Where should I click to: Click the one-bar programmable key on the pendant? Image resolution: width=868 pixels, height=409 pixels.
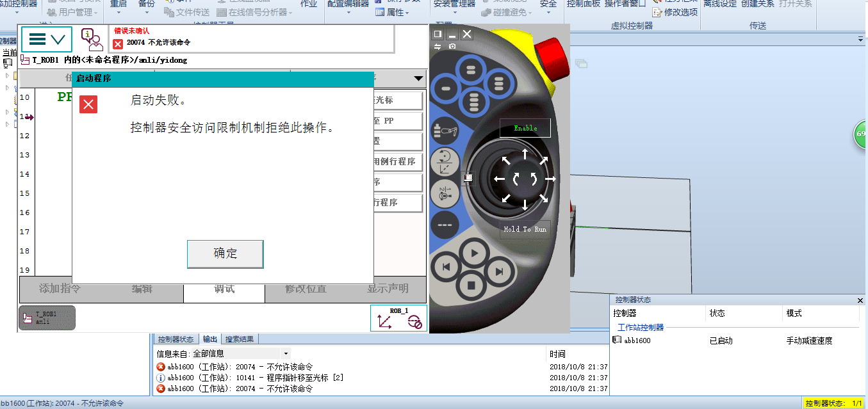[x=447, y=87]
